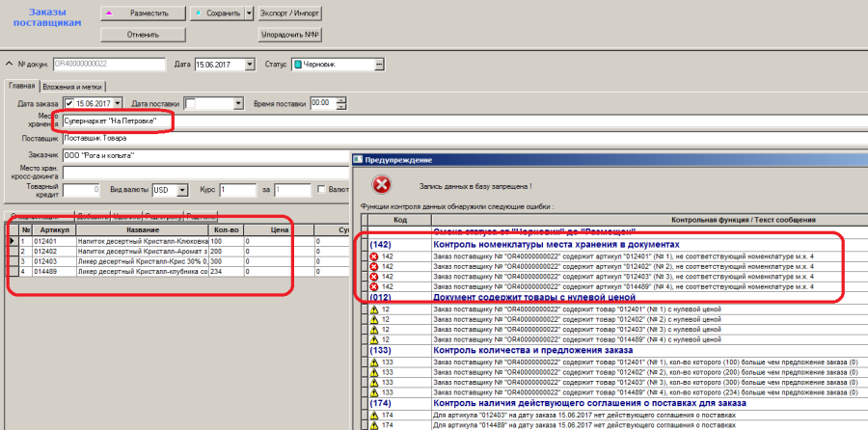This screenshot has width=868, height=430.
Task: Click warning icon for code 133 quantity (200) row
Action: click(x=373, y=372)
